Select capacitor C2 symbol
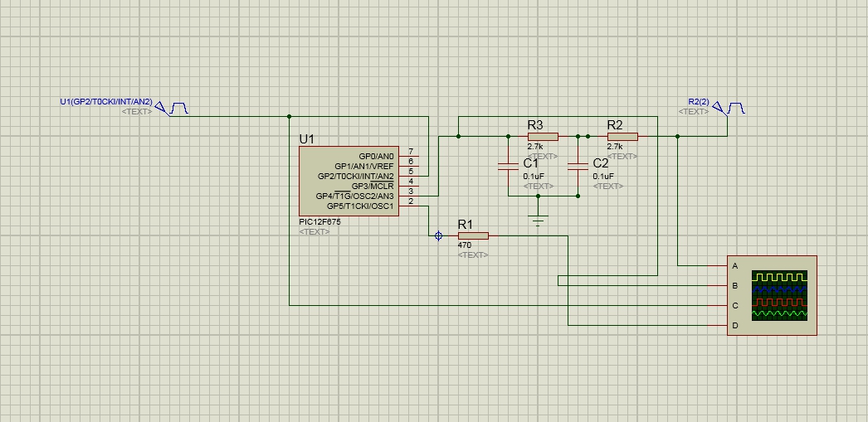The image size is (868, 422). point(578,166)
